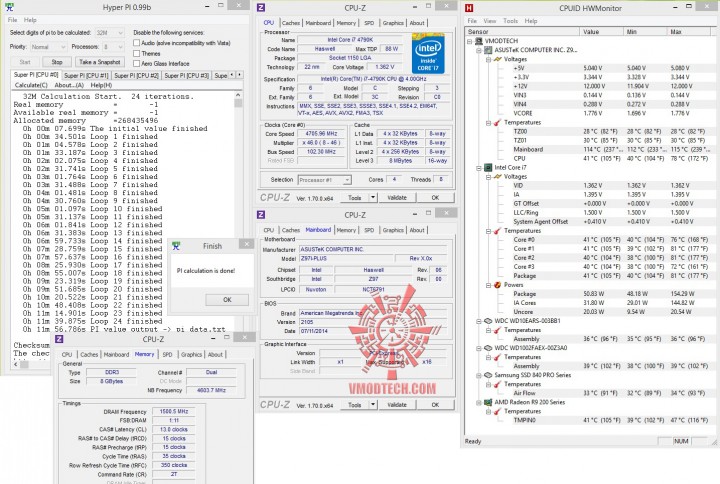The height and width of the screenshot is (484, 720).
Task: Click the Super PI horizontal scrollbar thumb
Action: pos(24,364)
